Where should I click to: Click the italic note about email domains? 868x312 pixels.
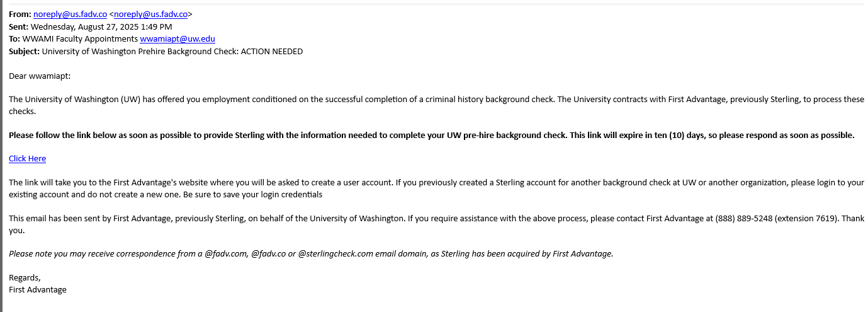[x=310, y=253]
